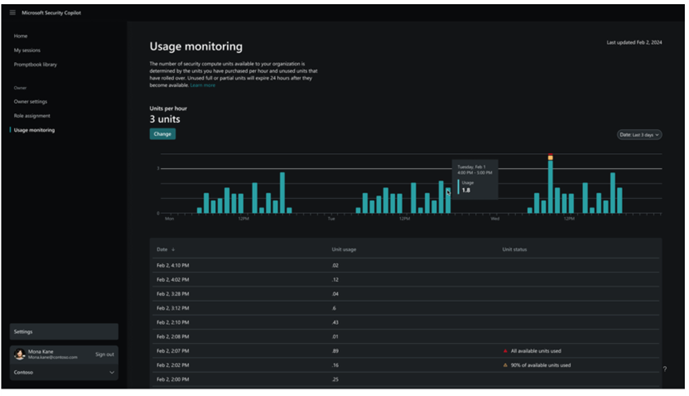Click Sign out link
The height and width of the screenshot is (396, 689).
pos(105,354)
